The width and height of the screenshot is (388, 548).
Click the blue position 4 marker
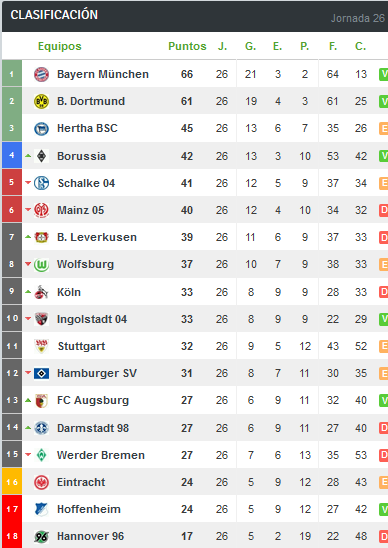(x=12, y=155)
